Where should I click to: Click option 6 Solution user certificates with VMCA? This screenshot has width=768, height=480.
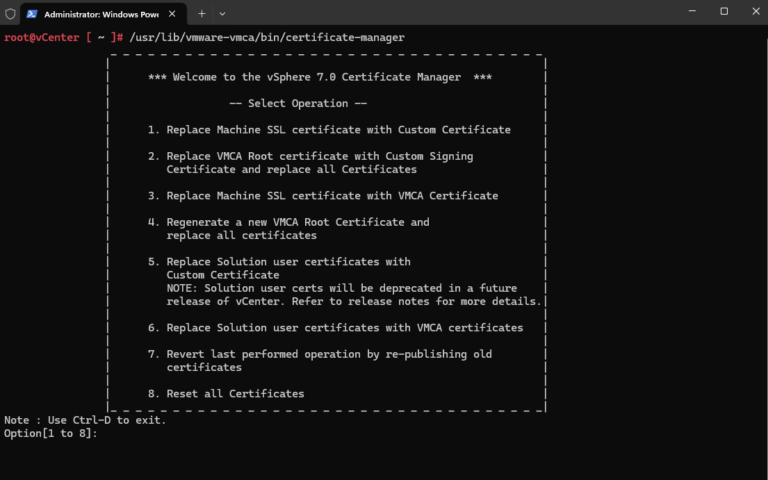[335, 328]
